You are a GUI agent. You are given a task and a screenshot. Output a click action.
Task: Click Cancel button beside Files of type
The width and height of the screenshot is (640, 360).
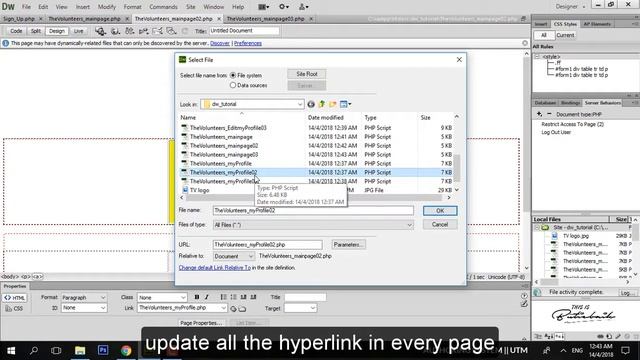click(x=440, y=225)
